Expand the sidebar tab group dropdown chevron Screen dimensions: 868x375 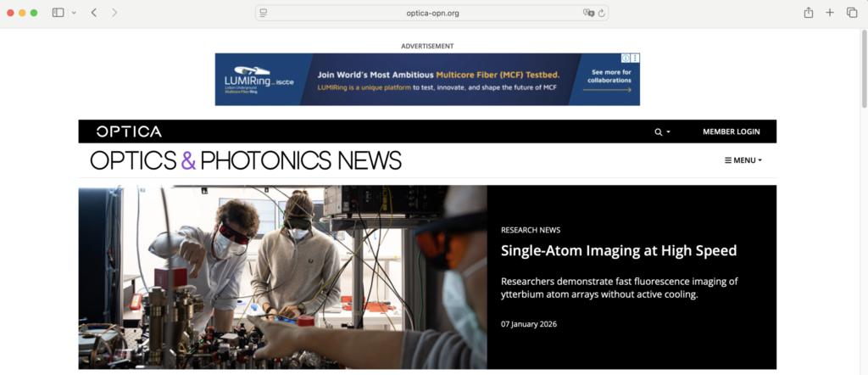tap(74, 13)
